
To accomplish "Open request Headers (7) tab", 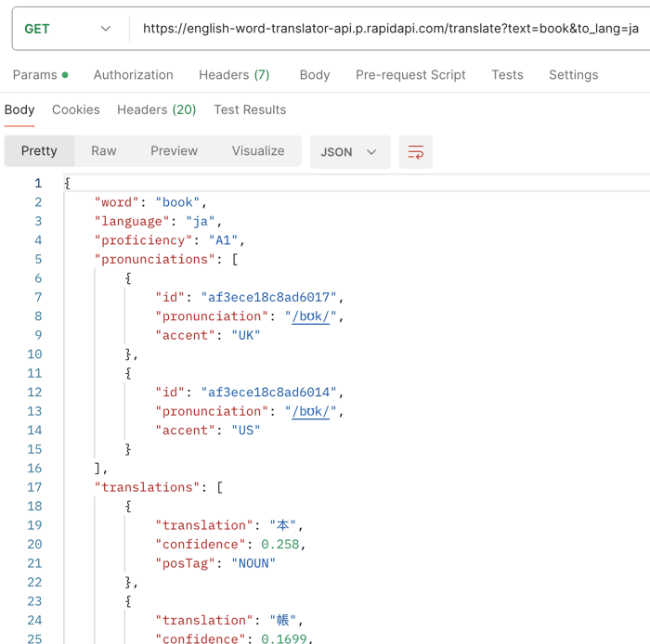I will click(234, 75).
